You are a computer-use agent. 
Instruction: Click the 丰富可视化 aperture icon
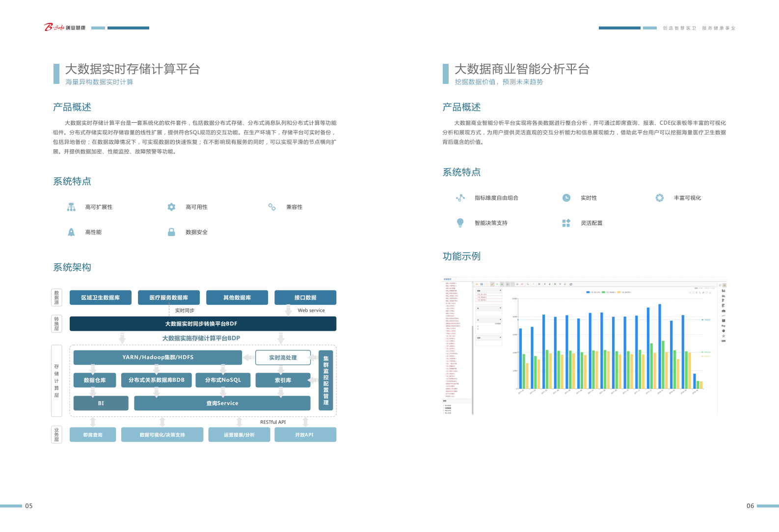click(660, 198)
